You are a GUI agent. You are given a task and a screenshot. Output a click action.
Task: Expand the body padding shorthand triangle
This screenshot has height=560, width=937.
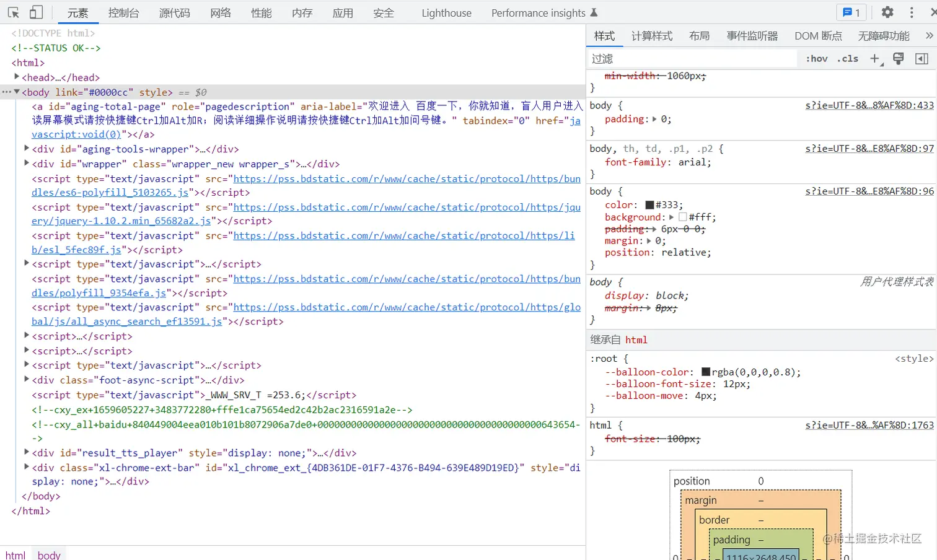pos(654,119)
